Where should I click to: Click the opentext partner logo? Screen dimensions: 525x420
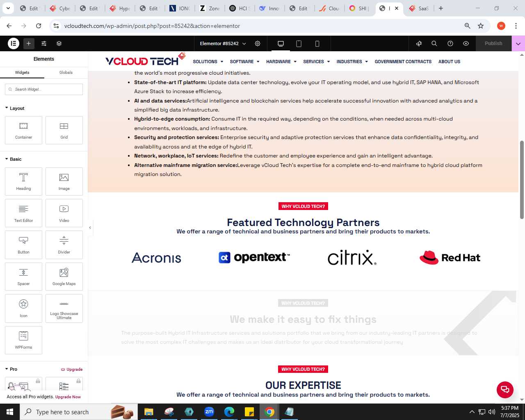coord(254,257)
